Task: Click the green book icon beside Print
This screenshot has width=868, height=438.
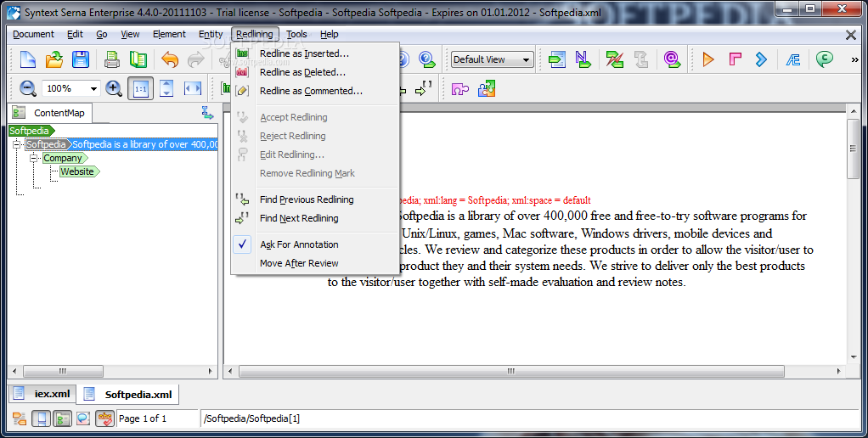Action: [138, 59]
